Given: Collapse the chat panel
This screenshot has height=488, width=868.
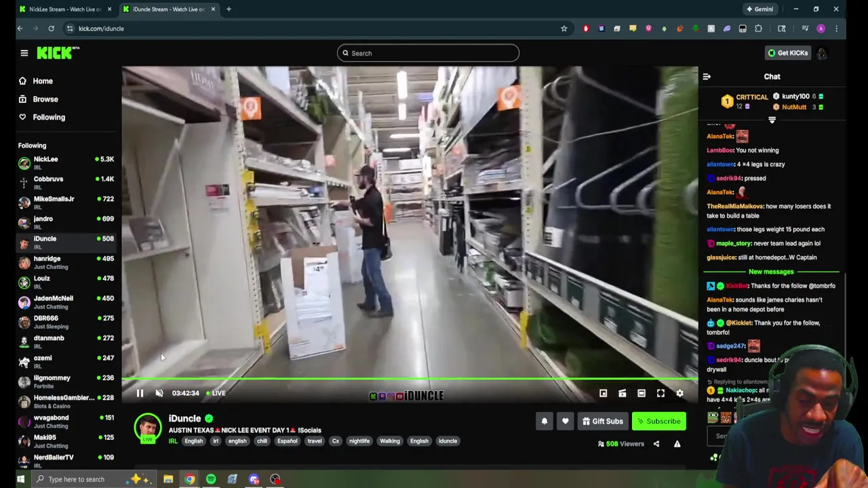Looking at the screenshot, I should (707, 77).
